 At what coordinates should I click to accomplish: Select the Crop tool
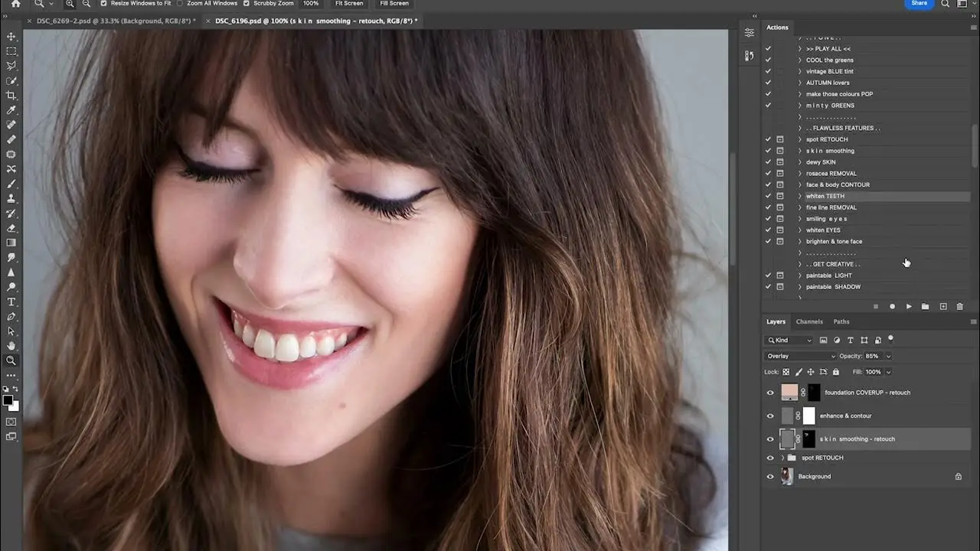(11, 96)
